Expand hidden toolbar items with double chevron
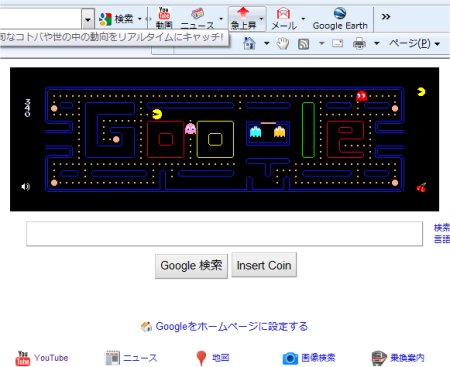 click(x=386, y=17)
